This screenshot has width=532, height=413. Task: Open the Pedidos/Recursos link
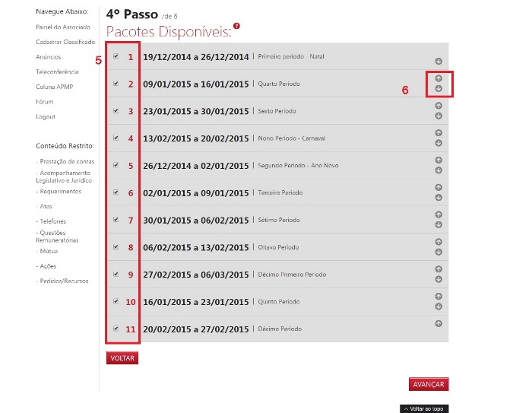click(x=62, y=281)
